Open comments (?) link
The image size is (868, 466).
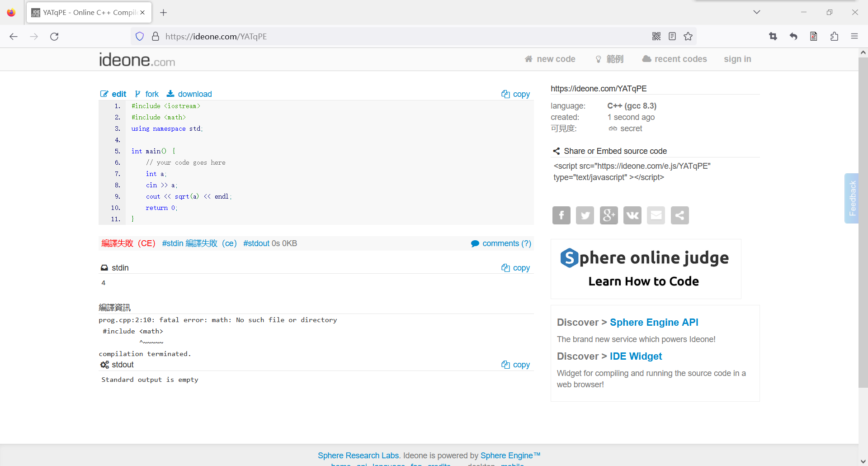coord(501,243)
